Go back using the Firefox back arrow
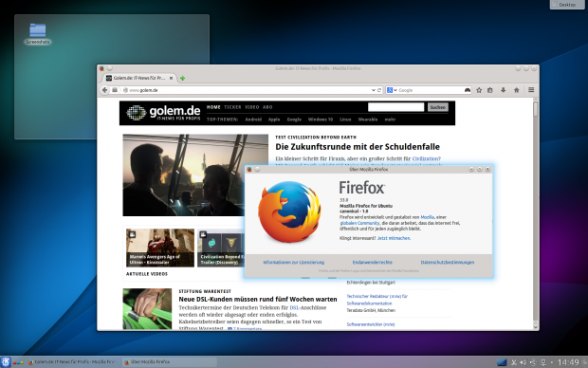The height and width of the screenshot is (368, 588). pos(105,90)
